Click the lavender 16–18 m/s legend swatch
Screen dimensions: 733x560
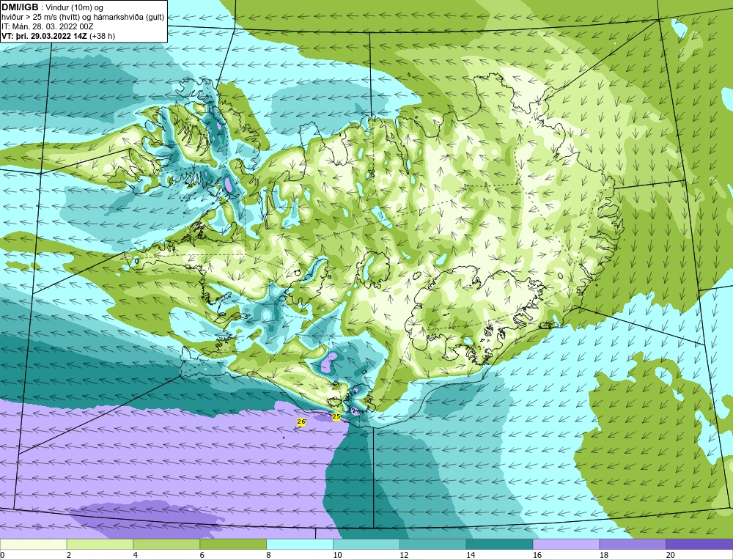tap(566, 545)
